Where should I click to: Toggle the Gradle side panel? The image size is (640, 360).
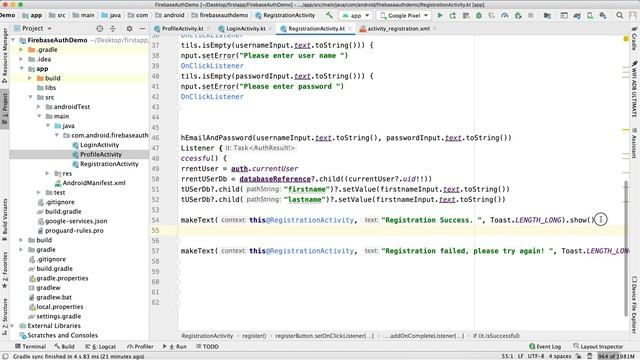coord(635,38)
